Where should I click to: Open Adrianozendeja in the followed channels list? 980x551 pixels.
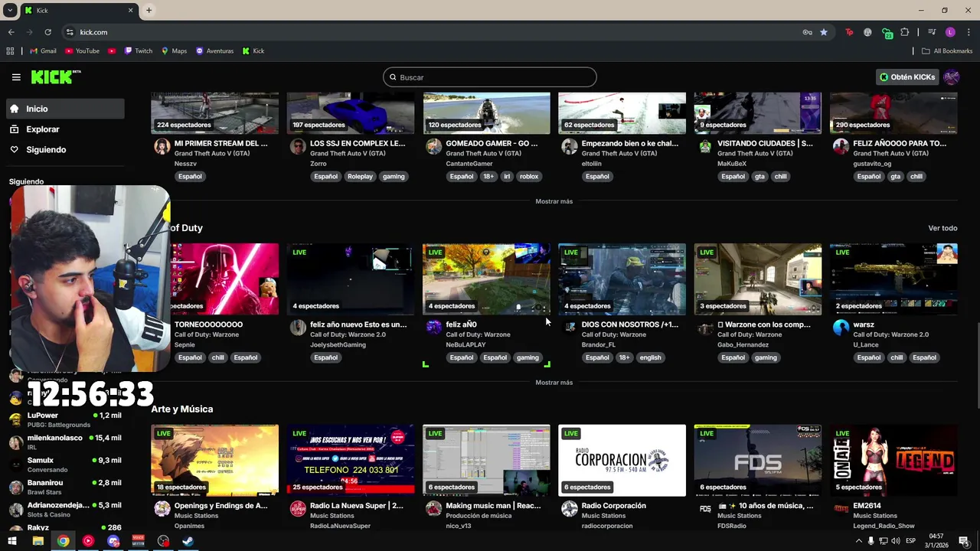click(66, 510)
